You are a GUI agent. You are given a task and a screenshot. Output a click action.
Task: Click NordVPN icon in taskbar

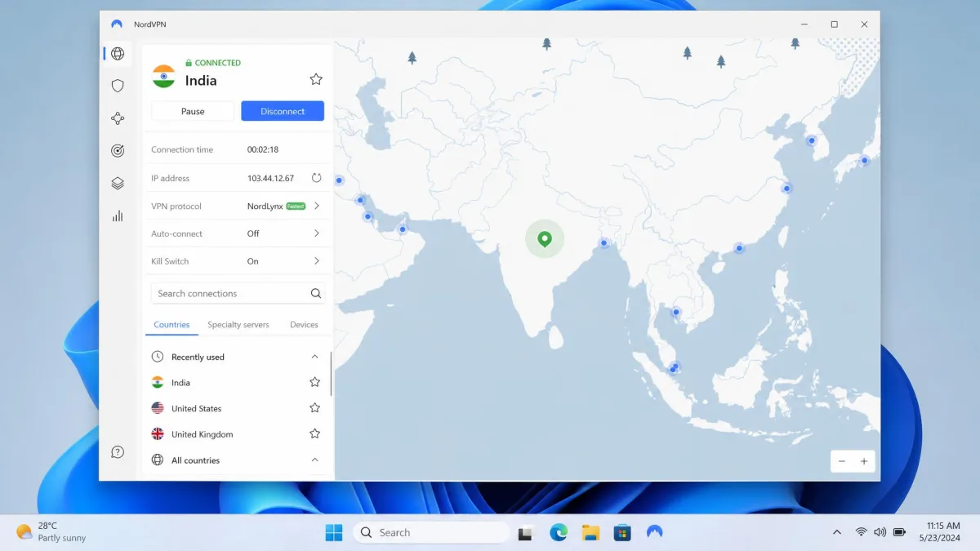click(x=654, y=532)
